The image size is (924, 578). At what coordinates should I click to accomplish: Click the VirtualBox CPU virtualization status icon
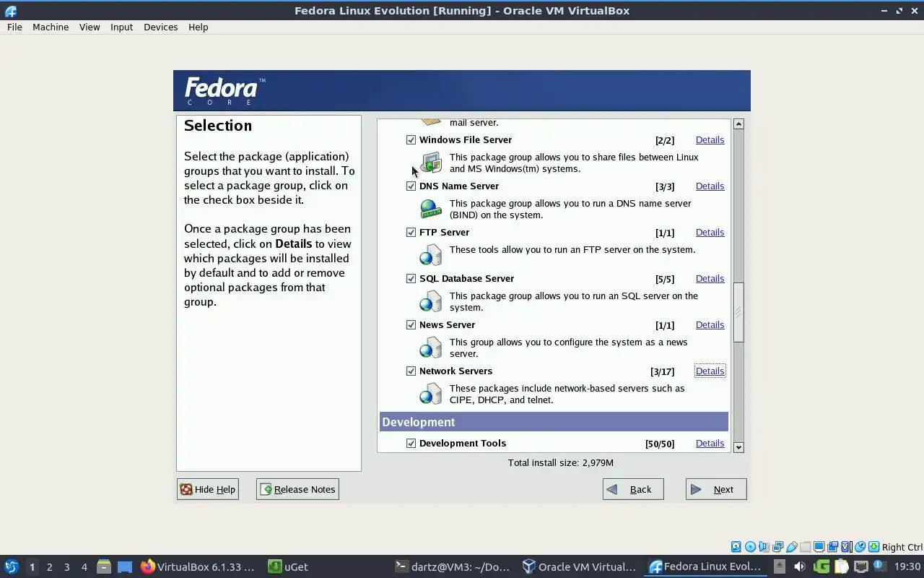pos(847,547)
